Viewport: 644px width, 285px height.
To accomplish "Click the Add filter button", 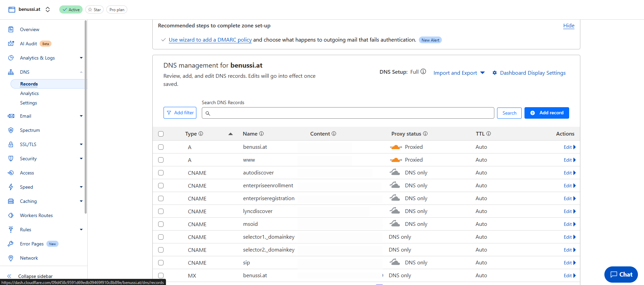I will click(x=180, y=113).
